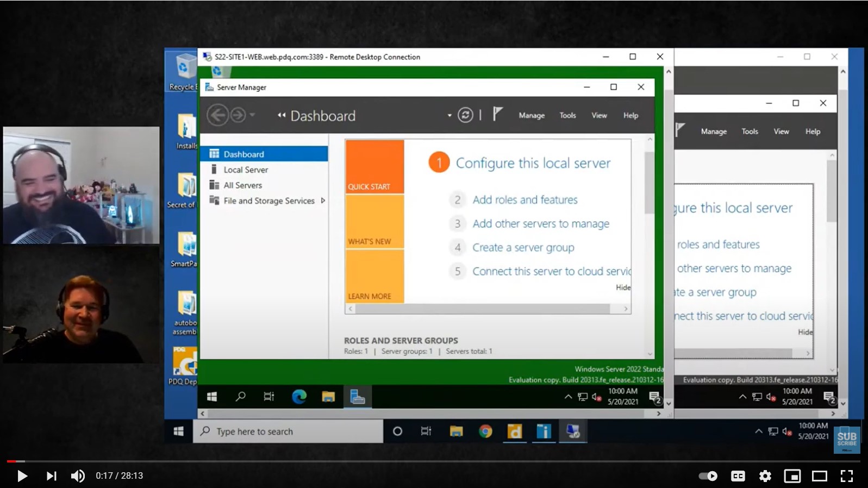The image size is (868, 488).
Task: Select the SmartPa desktop icon
Action: coord(185,249)
